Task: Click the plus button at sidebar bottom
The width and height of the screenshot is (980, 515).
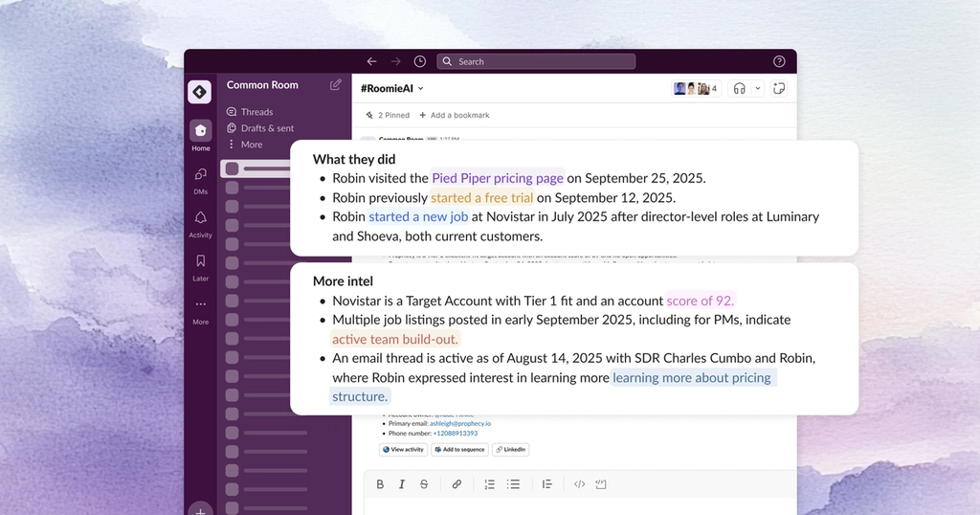Action: pos(200,510)
